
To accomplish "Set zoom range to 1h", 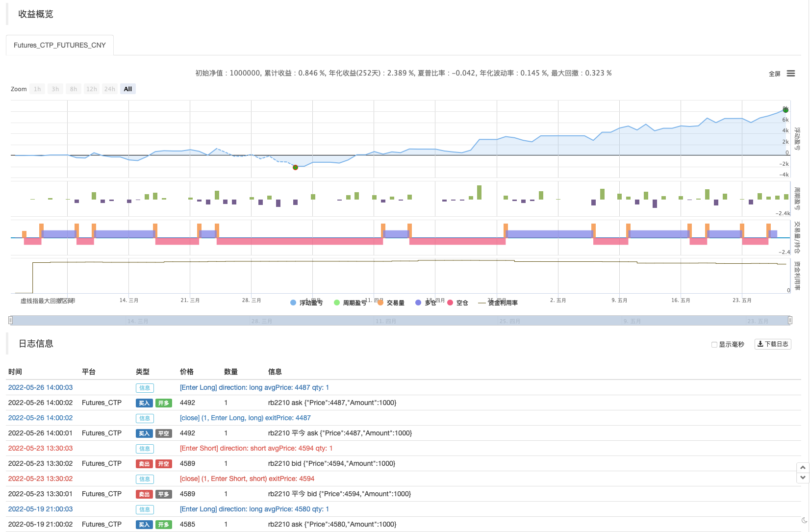I will tap(37, 89).
